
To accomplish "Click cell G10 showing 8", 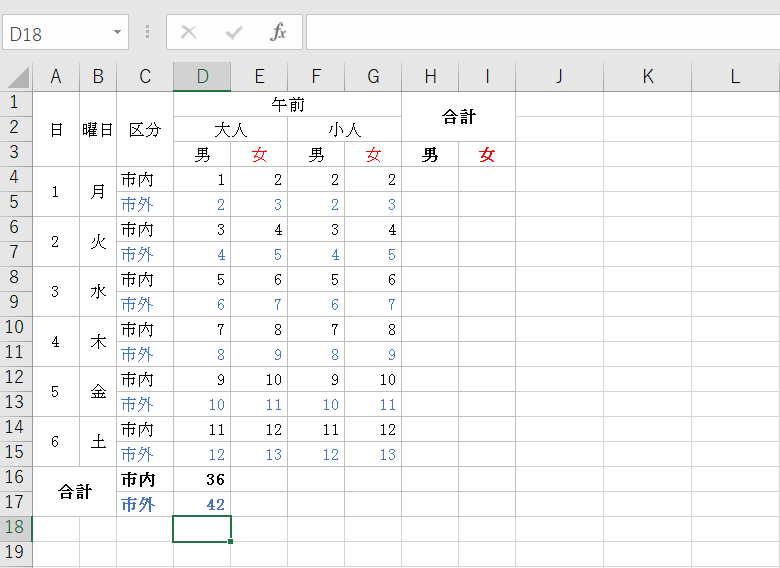I will pos(373,329).
